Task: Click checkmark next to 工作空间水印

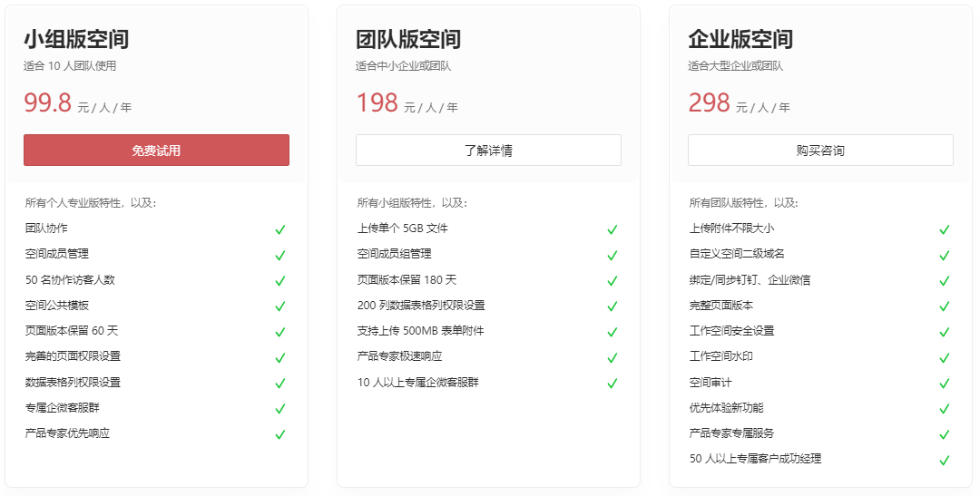Action: coord(945,357)
